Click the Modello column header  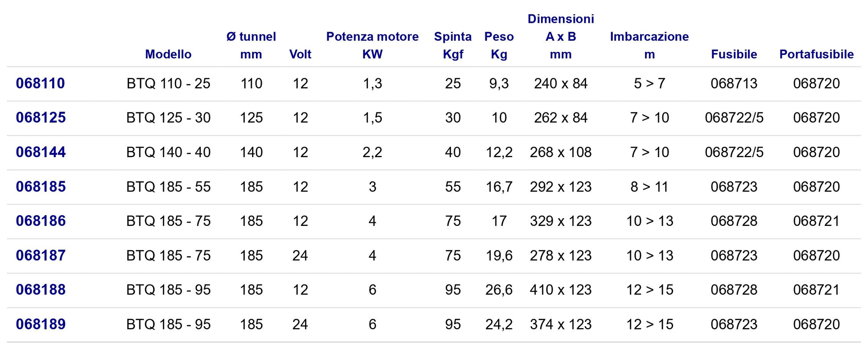[168, 54]
